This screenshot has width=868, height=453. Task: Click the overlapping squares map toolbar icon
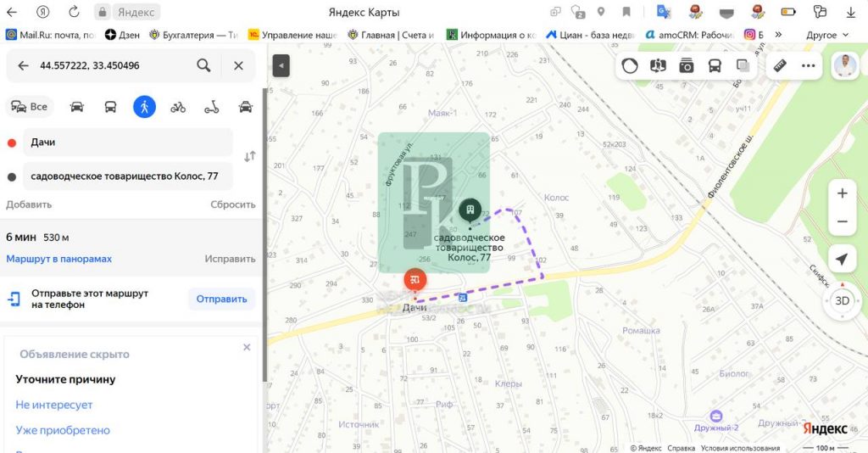[743, 66]
